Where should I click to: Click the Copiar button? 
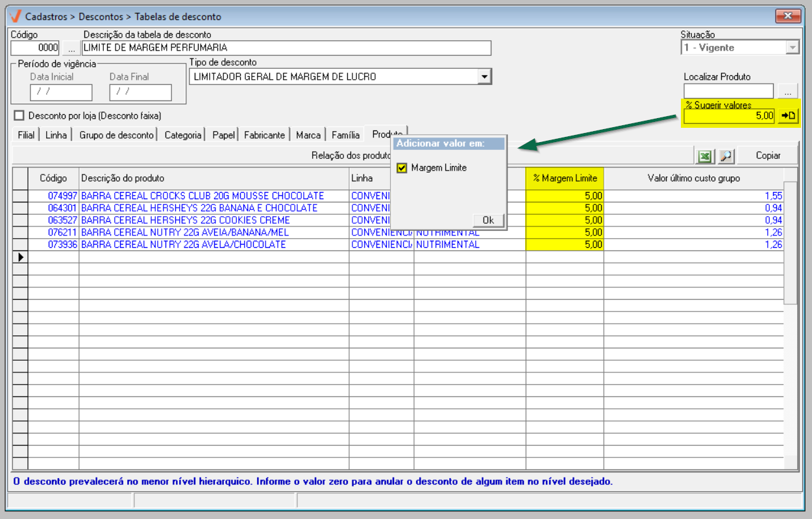point(768,156)
